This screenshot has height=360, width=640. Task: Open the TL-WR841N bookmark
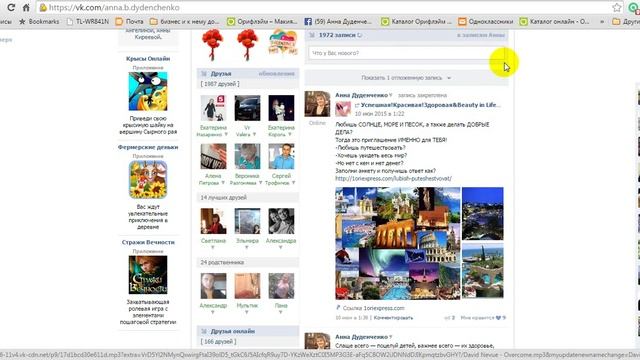tap(88, 21)
